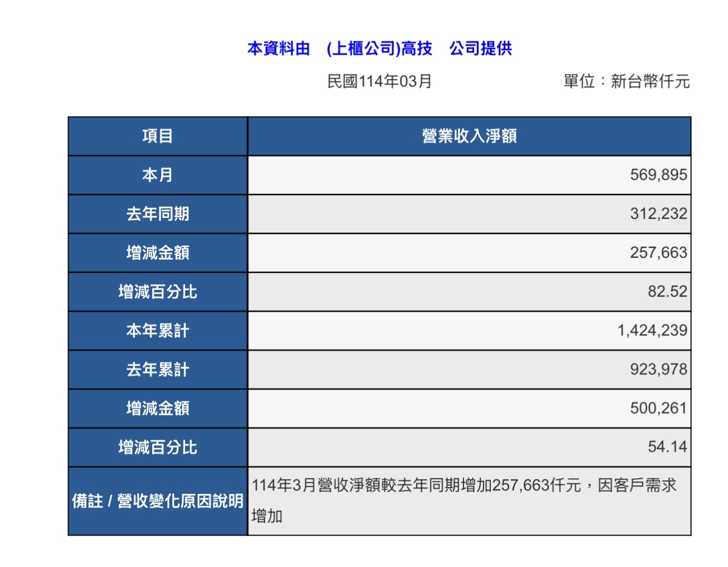Click the 增減金額 label beside 500,261
This screenshot has height=567, width=728.
coord(158,408)
